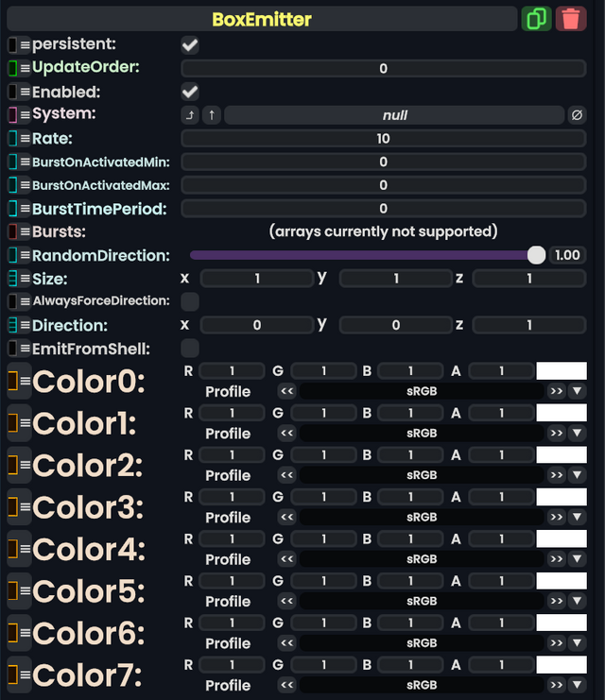605x700 pixels.
Task: Click the up arrow beside System field
Action: [x=211, y=115]
